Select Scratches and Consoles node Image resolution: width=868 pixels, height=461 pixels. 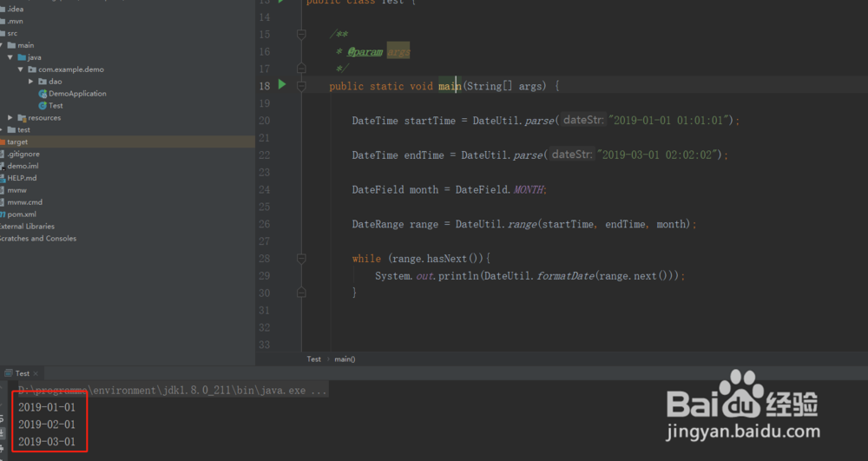(x=38, y=239)
